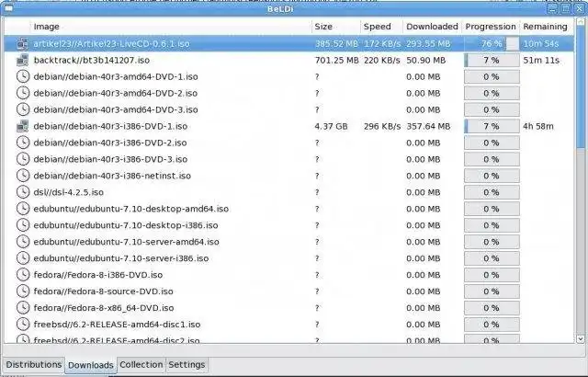Click the clock icon for edubuntu-7.10-desktop-amd64.iso

(23, 209)
